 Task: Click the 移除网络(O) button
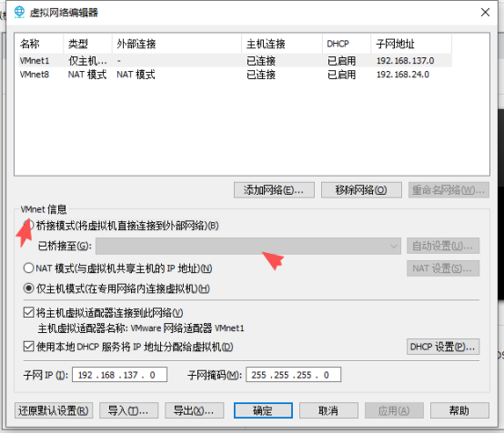pos(361,190)
